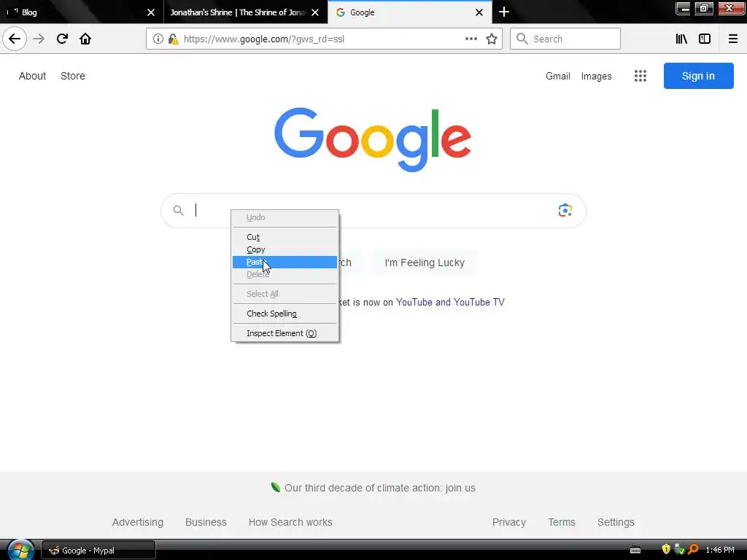The width and height of the screenshot is (747, 560).
Task: Click the address bar URL
Action: pyautogui.click(x=264, y=39)
